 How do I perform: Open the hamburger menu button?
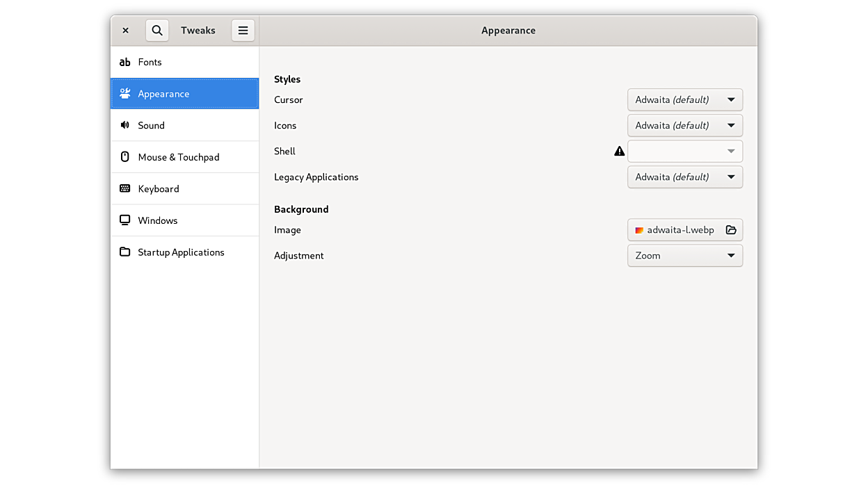point(243,31)
